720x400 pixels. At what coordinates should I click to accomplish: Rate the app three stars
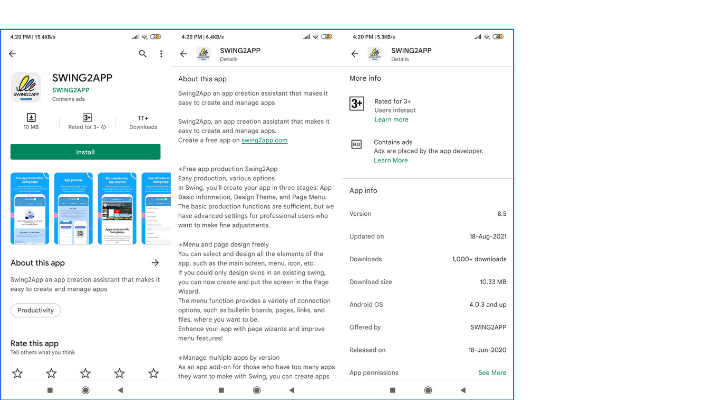tap(85, 373)
